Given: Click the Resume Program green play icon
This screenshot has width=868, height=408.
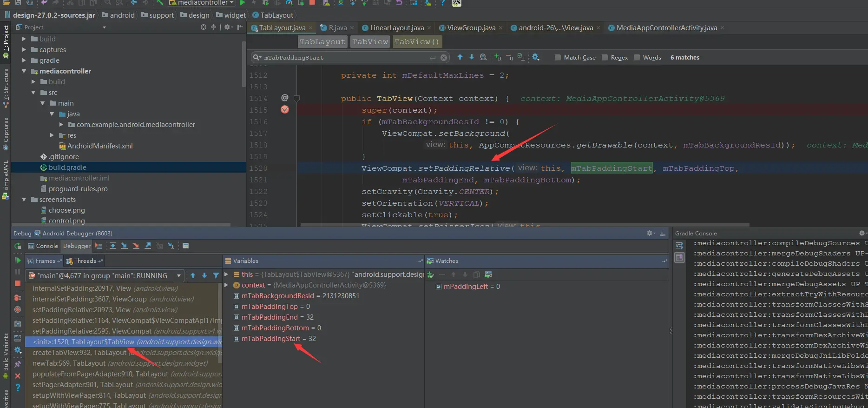Looking at the screenshot, I should (18, 261).
